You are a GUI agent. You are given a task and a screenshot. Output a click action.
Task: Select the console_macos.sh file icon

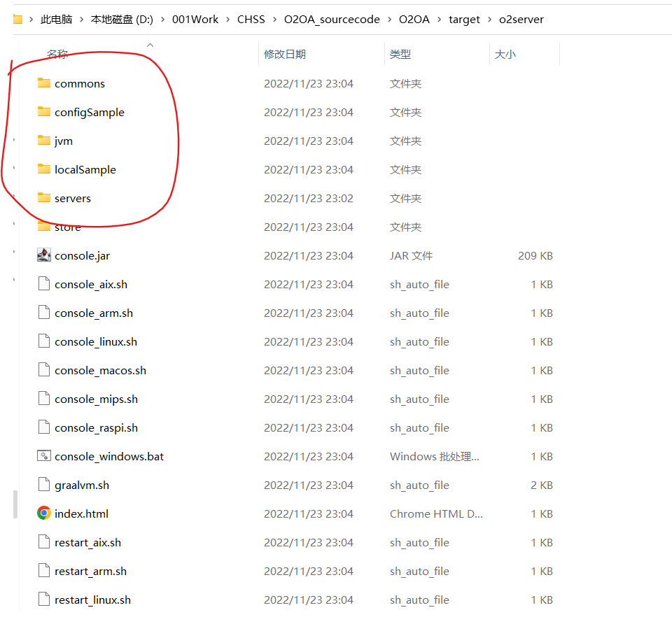(x=43, y=370)
